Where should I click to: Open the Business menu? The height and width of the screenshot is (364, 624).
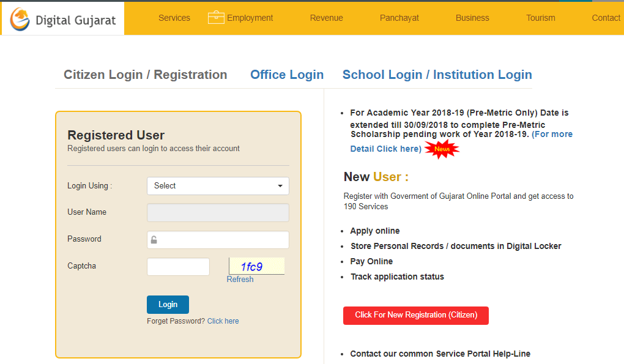(472, 18)
